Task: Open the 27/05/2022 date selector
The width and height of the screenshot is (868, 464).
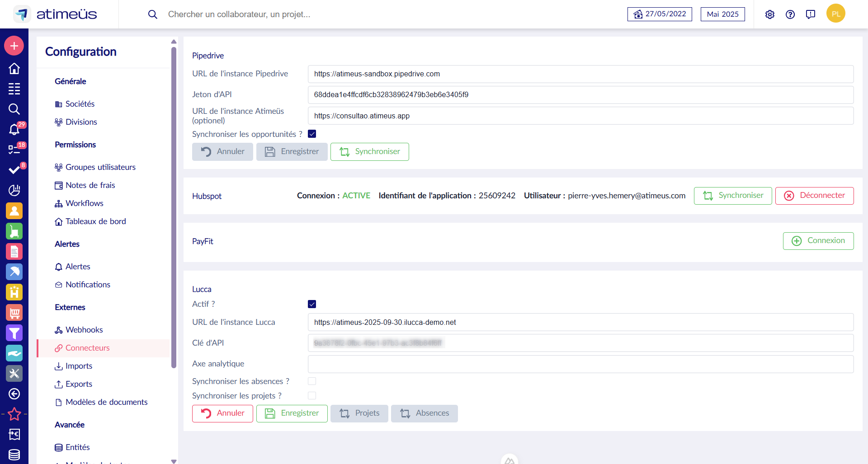Action: (x=660, y=14)
